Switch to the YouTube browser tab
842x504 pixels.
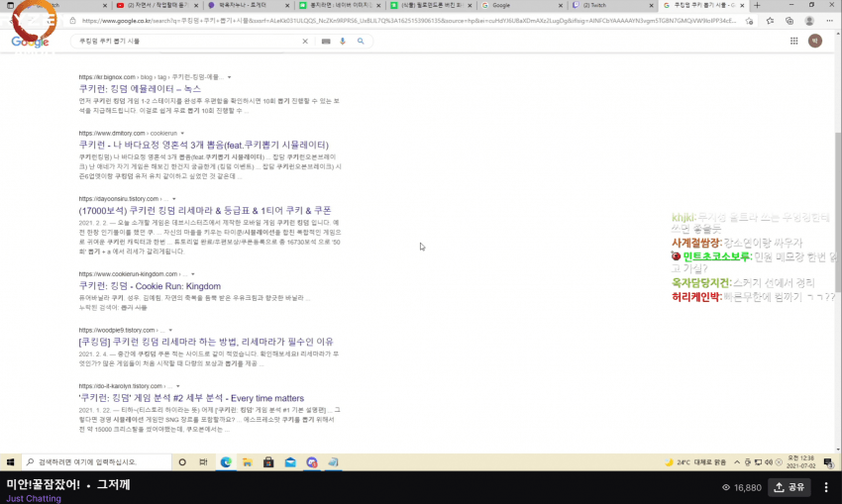(x=158, y=5)
